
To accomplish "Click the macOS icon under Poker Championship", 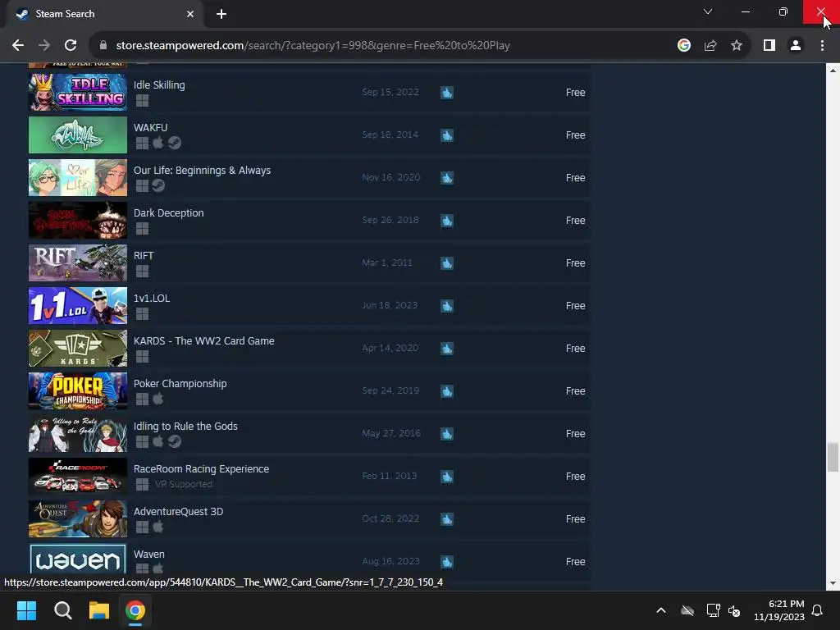I will click(158, 399).
